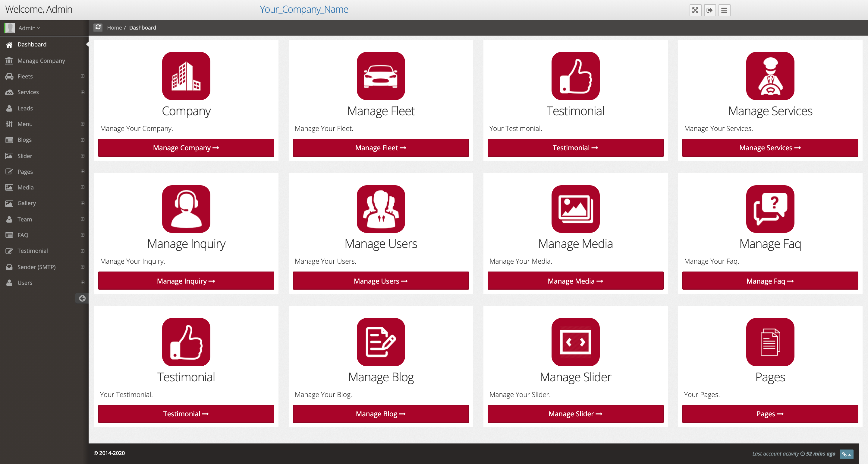
Task: Click the logout icon in the header
Action: [x=710, y=10]
